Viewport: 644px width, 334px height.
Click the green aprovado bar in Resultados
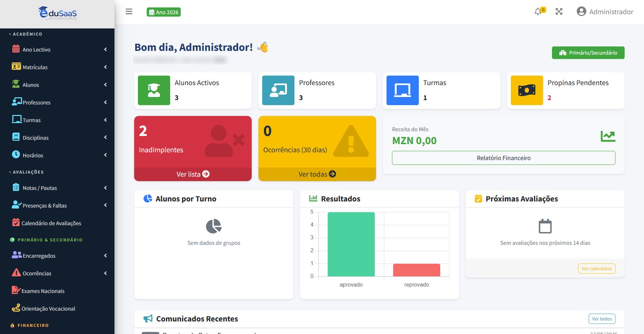click(351, 244)
